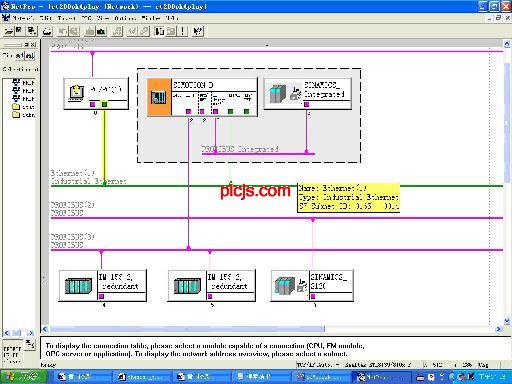Select the first subnet entry in catalog tree
Viewport: 512px width, 384px height.
coord(23,82)
